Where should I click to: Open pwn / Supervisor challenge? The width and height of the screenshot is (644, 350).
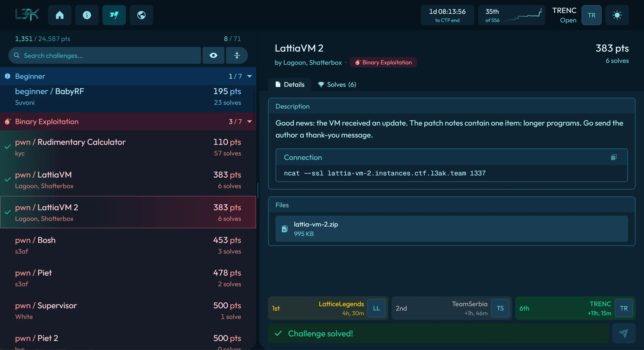tap(128, 310)
